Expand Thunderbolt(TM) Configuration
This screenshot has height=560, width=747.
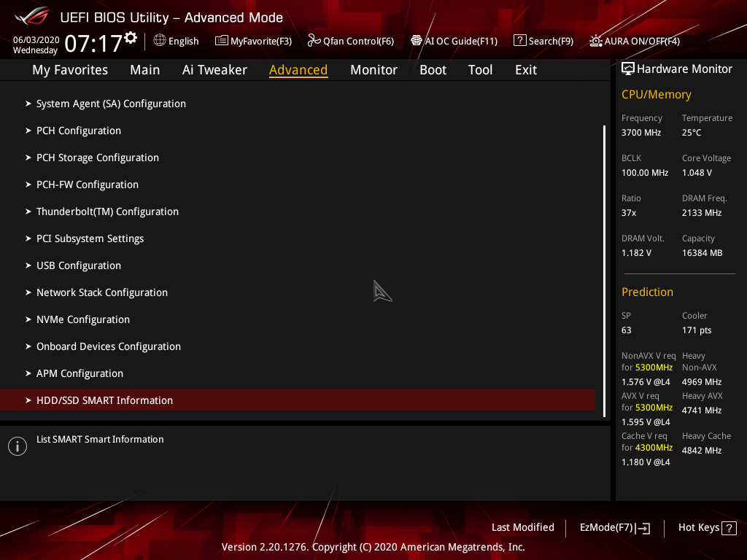[x=107, y=211]
